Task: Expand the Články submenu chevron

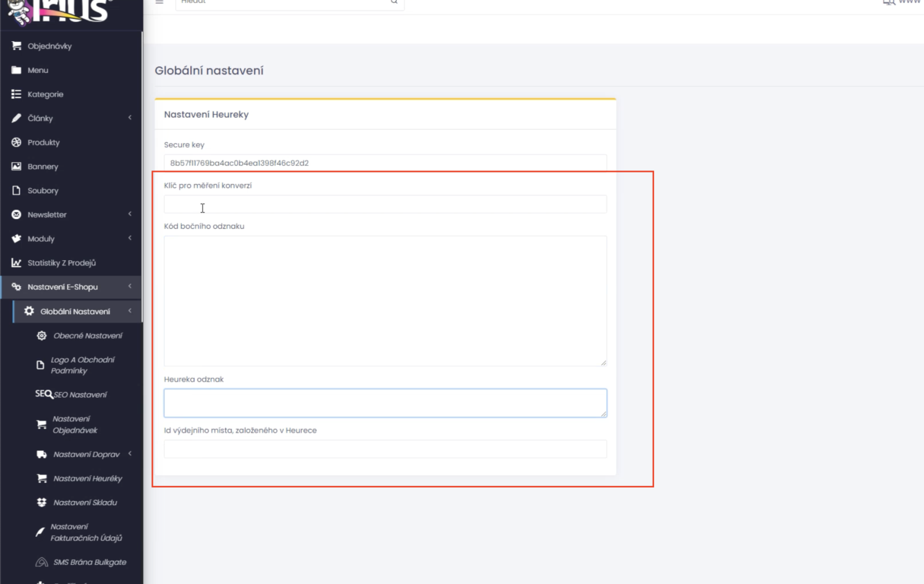Action: point(130,117)
